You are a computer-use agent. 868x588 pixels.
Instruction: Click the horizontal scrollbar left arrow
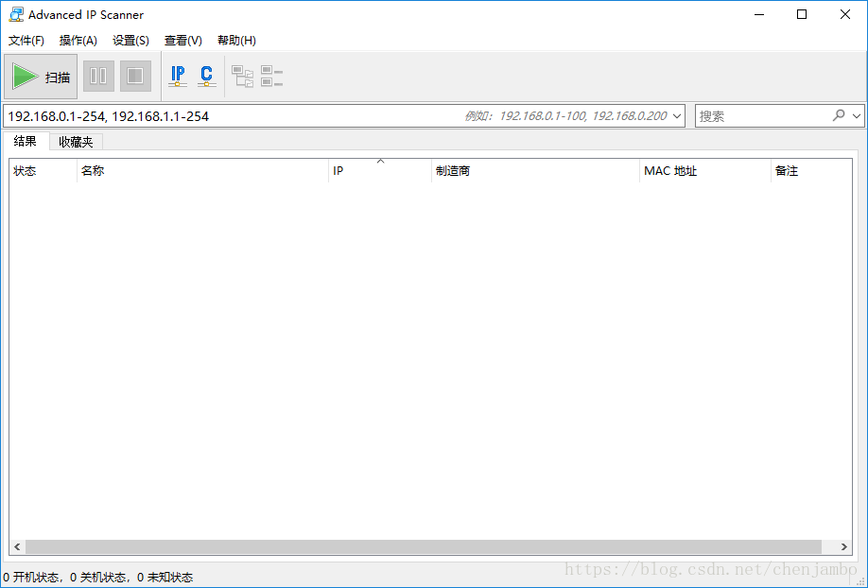coord(17,546)
